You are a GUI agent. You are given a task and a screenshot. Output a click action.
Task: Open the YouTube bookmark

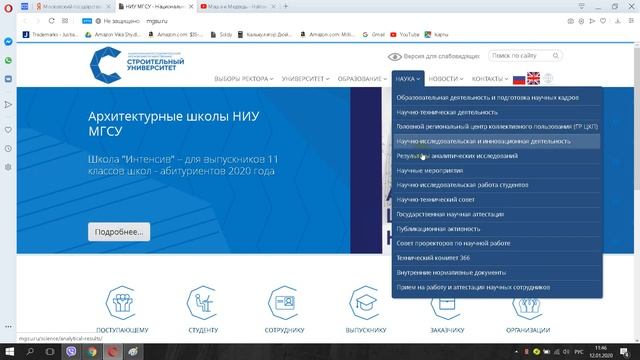(x=405, y=35)
